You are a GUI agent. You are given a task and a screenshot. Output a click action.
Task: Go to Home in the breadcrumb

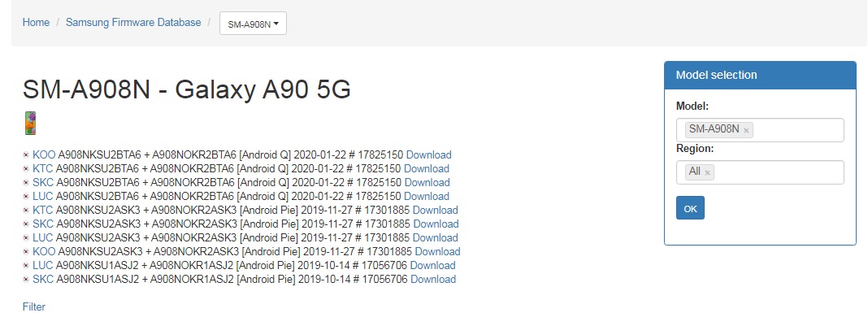pyautogui.click(x=36, y=23)
